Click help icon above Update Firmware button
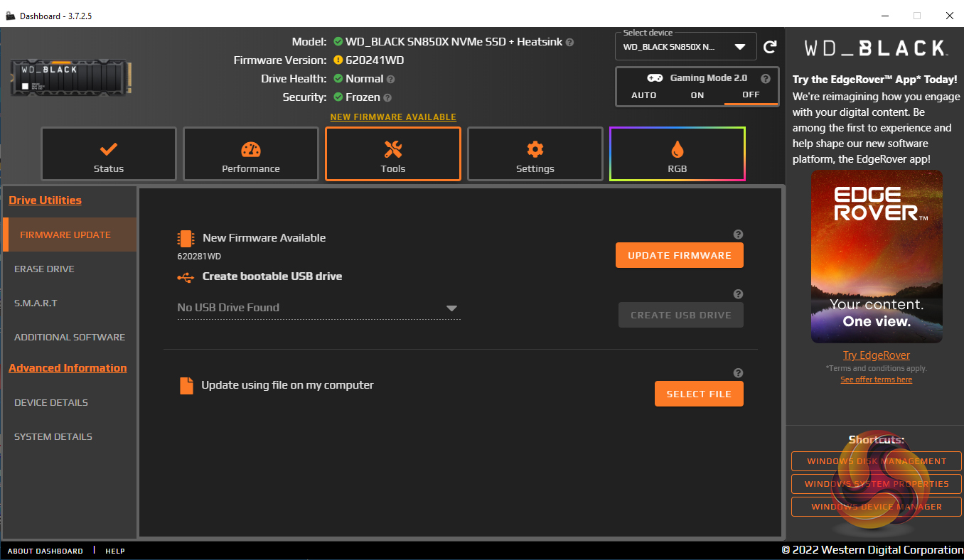 (x=738, y=235)
